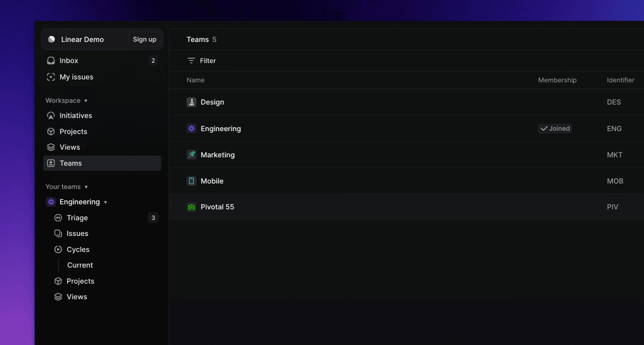The width and height of the screenshot is (644, 345).
Task: Click the Triage icon
Action: [58, 218]
